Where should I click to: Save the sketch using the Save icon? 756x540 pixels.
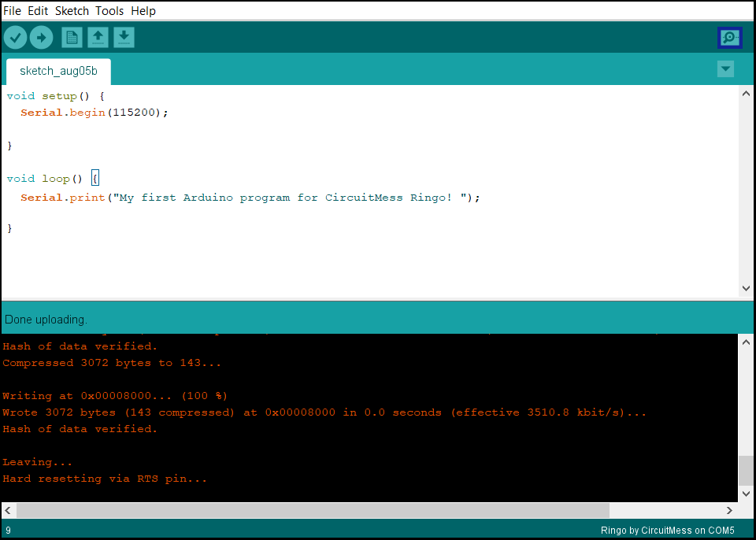124,37
